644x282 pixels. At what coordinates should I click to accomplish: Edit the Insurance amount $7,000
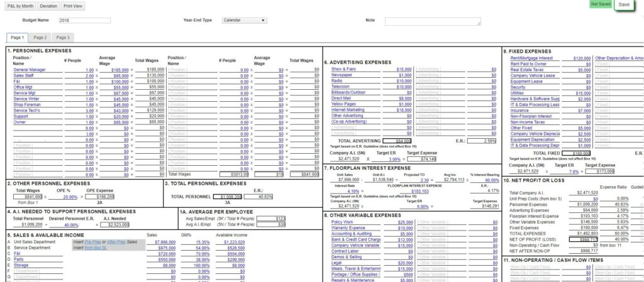(577, 111)
